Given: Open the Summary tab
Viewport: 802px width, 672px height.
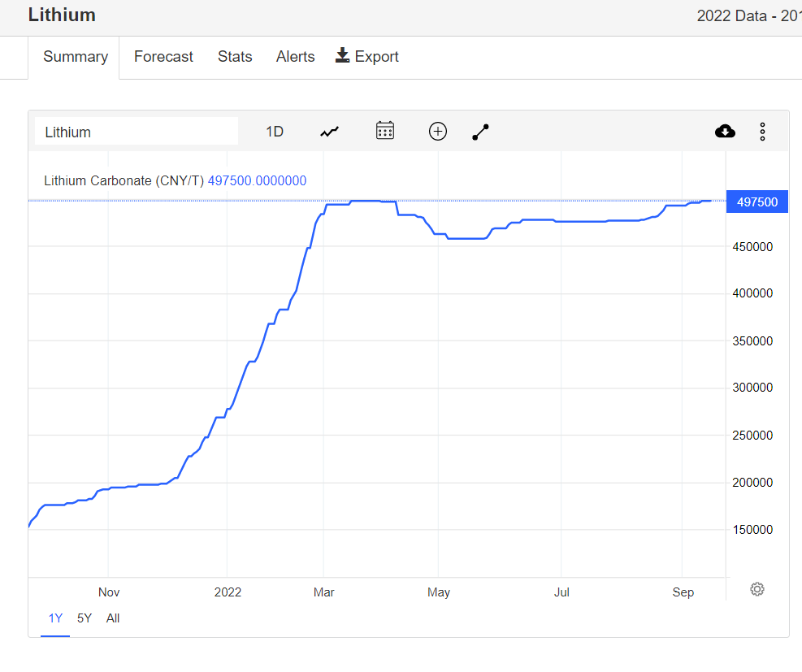Looking at the screenshot, I should (x=76, y=57).
